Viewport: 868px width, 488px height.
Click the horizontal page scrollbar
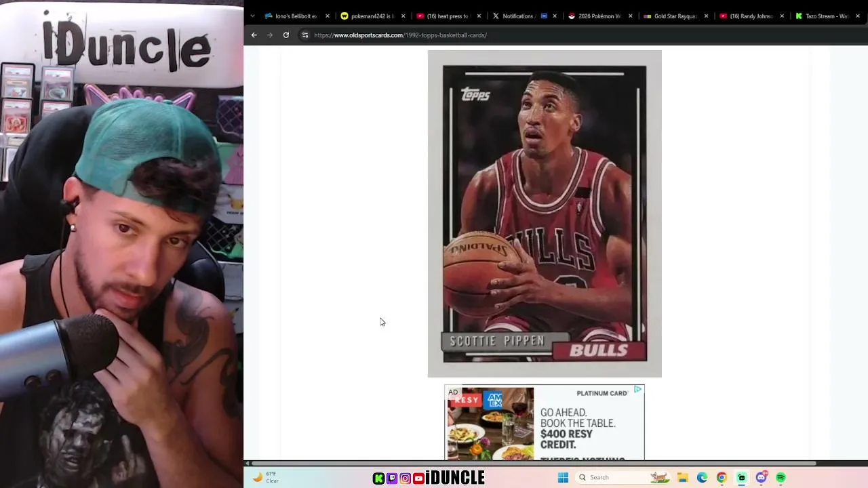point(534,464)
